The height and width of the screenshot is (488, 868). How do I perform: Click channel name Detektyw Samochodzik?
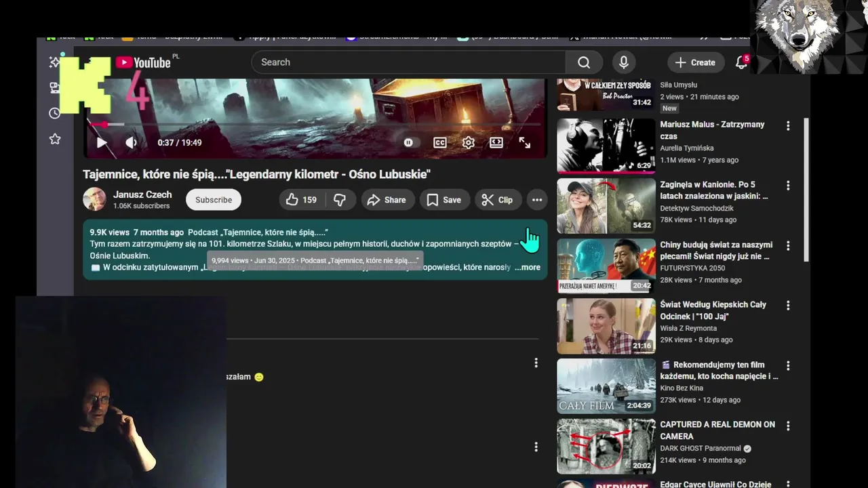coord(697,208)
